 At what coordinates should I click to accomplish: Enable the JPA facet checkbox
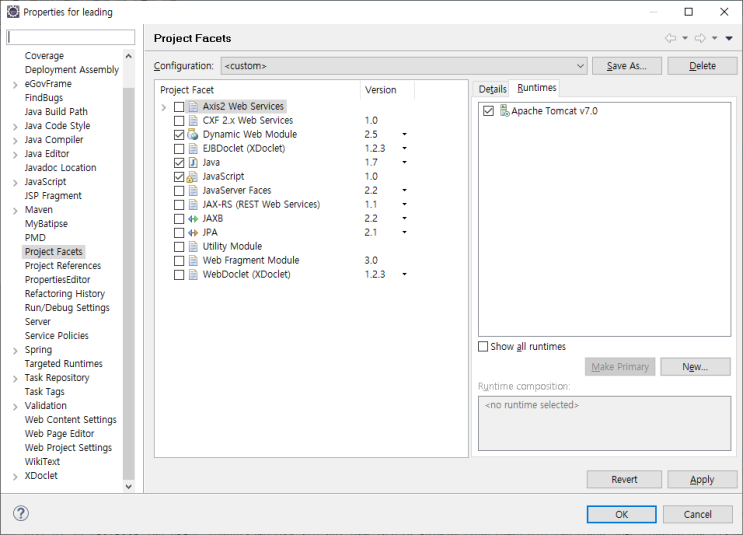[x=179, y=233]
